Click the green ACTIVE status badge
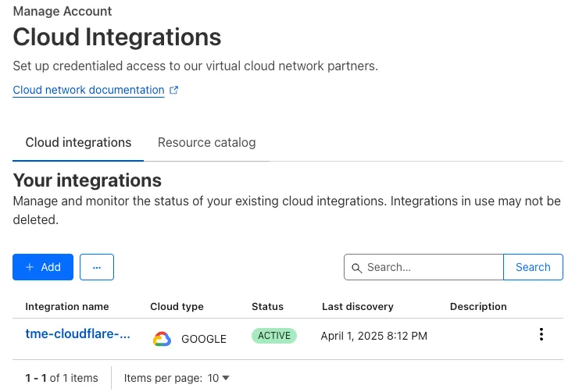The width and height of the screenshot is (568, 392). tap(274, 336)
